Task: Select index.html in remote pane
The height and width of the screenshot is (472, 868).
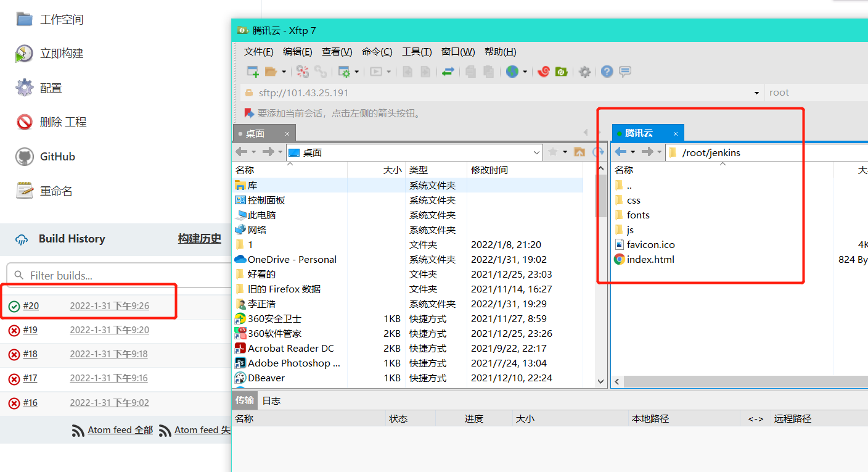Action: point(650,259)
